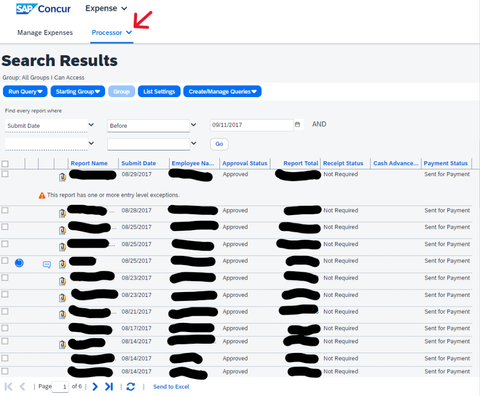Viewport: 480px width, 396px height.
Task: Go to next page of results
Action: point(95,387)
